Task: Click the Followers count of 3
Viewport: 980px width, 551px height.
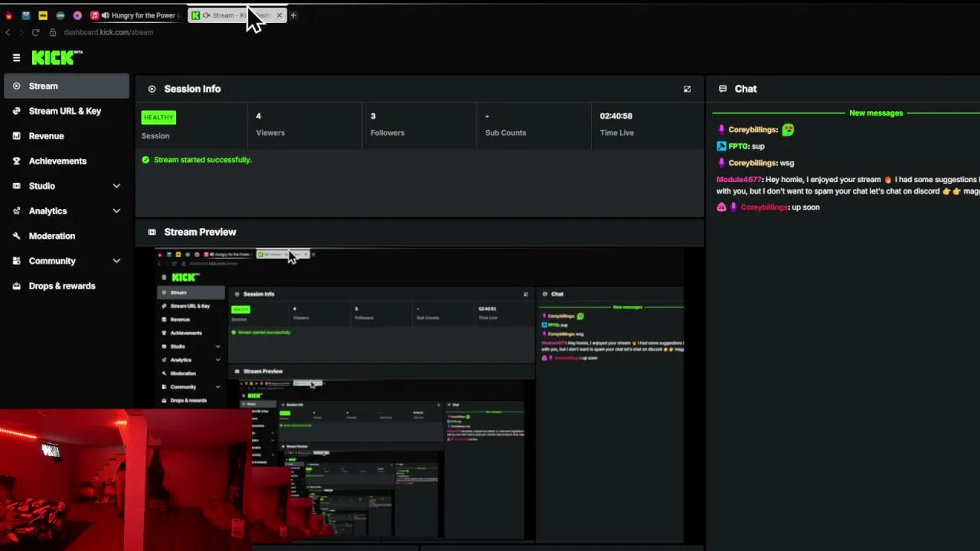Action: (373, 116)
